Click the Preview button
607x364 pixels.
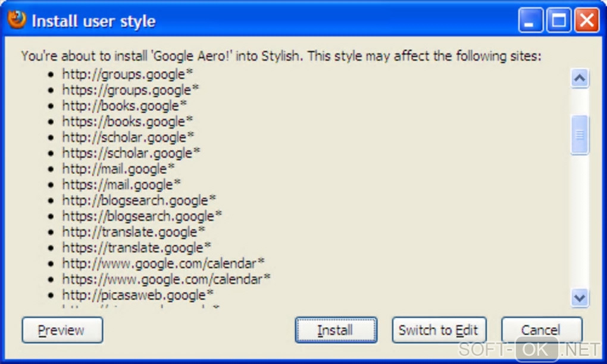pyautogui.click(x=62, y=330)
